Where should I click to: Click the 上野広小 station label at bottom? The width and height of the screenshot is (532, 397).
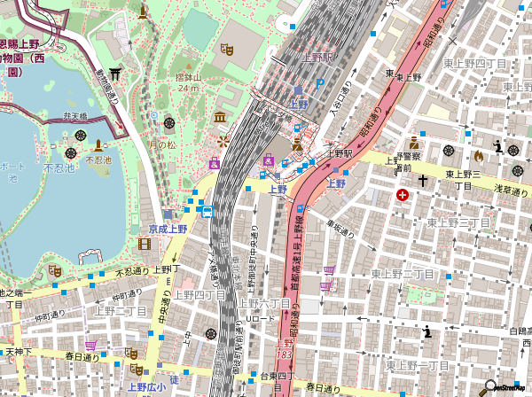[146, 386]
